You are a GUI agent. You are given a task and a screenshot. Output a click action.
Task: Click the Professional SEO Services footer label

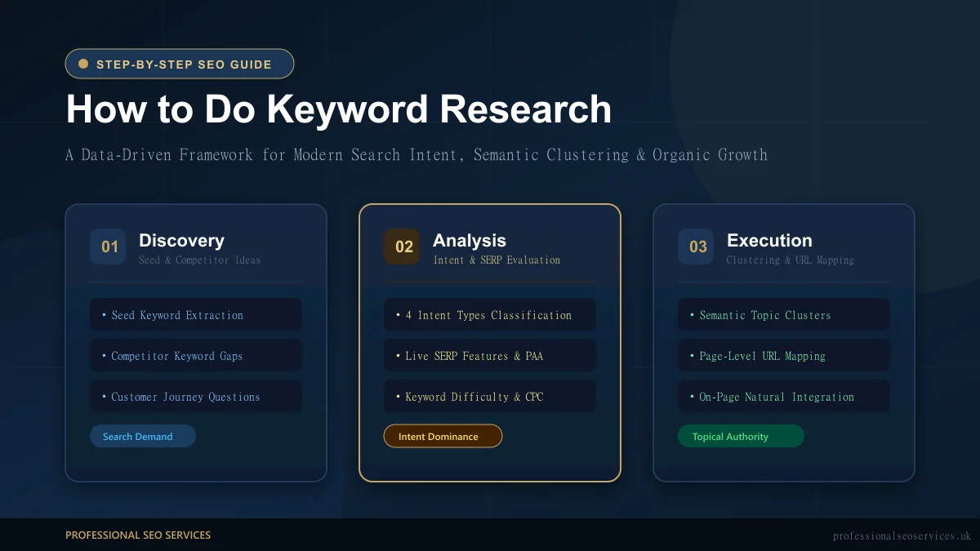[138, 535]
